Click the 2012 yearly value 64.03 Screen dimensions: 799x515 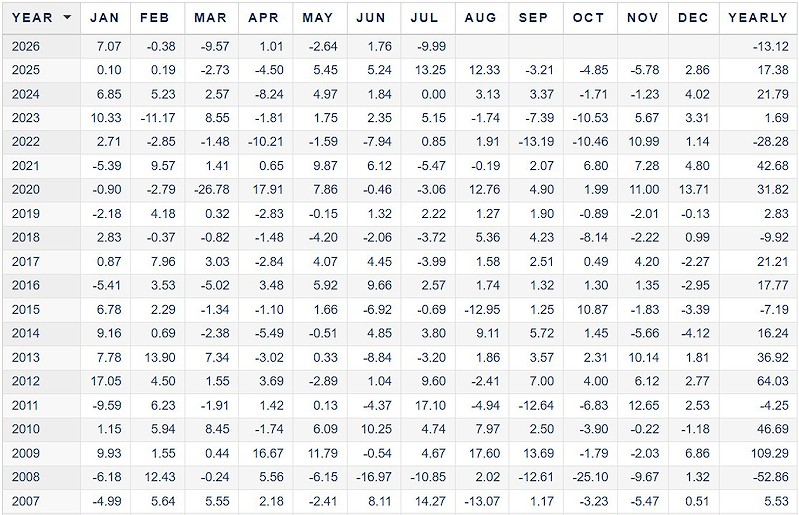tap(773, 381)
